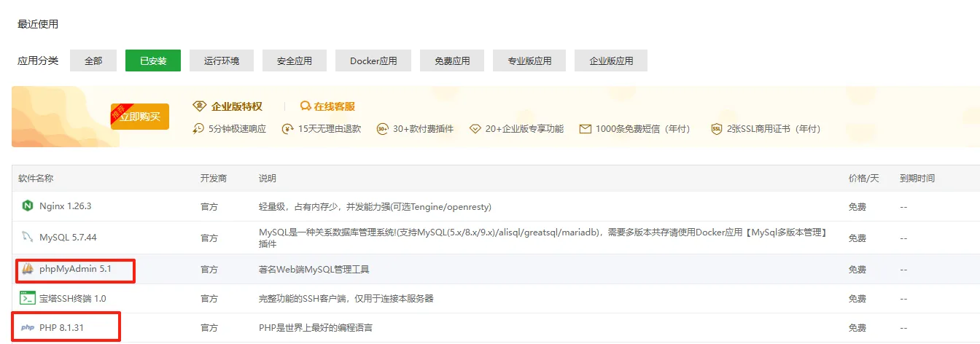Select the 已安装 category tab

coord(153,61)
